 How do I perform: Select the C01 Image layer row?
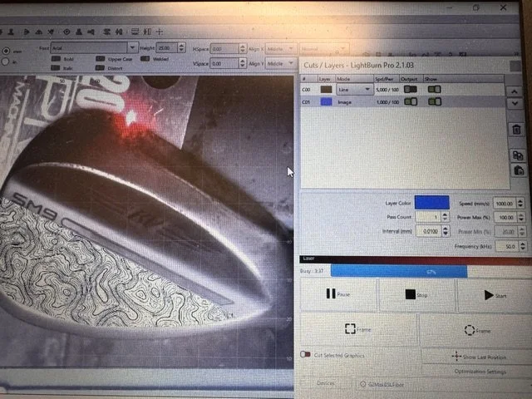tap(402, 101)
